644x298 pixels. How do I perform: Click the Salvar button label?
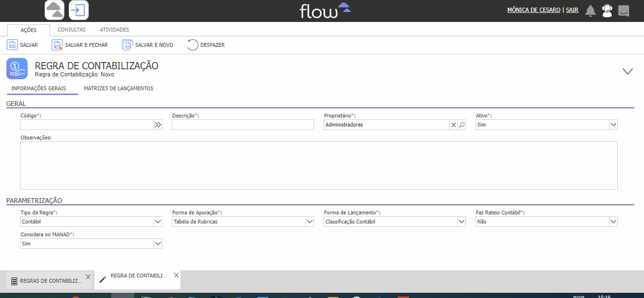[x=29, y=45]
